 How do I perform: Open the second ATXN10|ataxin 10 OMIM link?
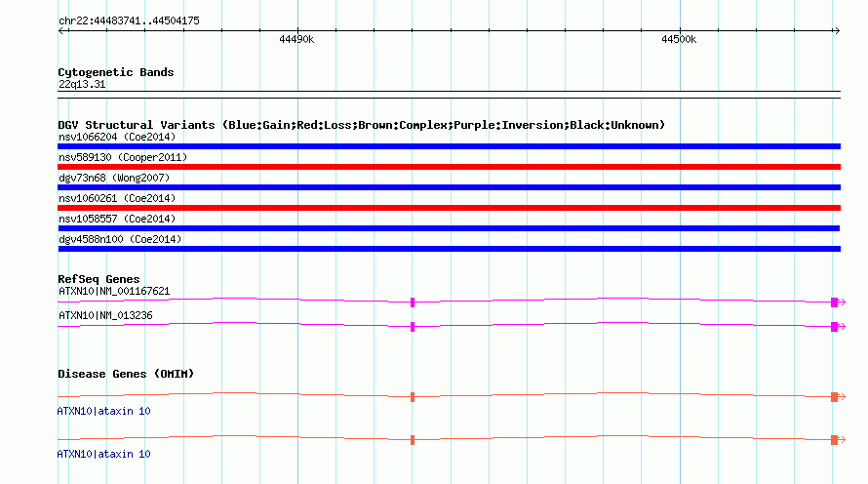tap(103, 454)
